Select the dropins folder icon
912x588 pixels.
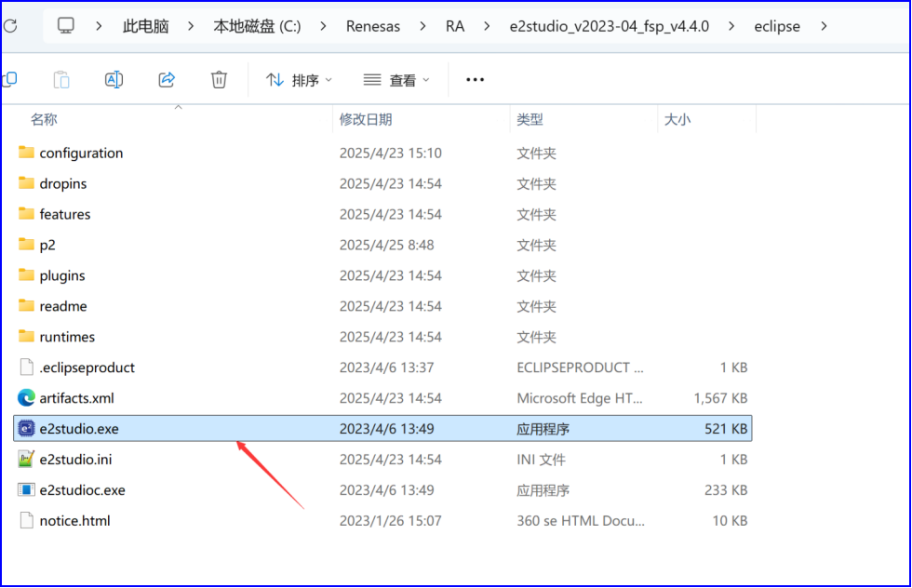pos(26,183)
